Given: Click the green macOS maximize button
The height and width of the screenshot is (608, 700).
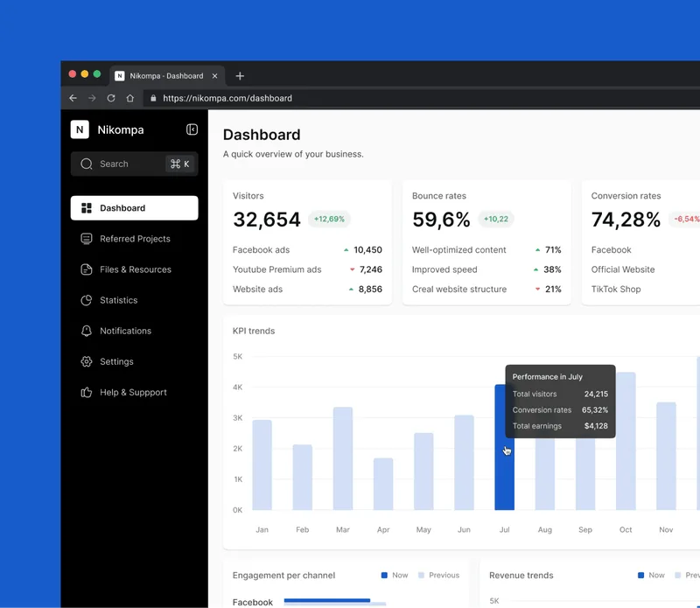Looking at the screenshot, I should (97, 74).
